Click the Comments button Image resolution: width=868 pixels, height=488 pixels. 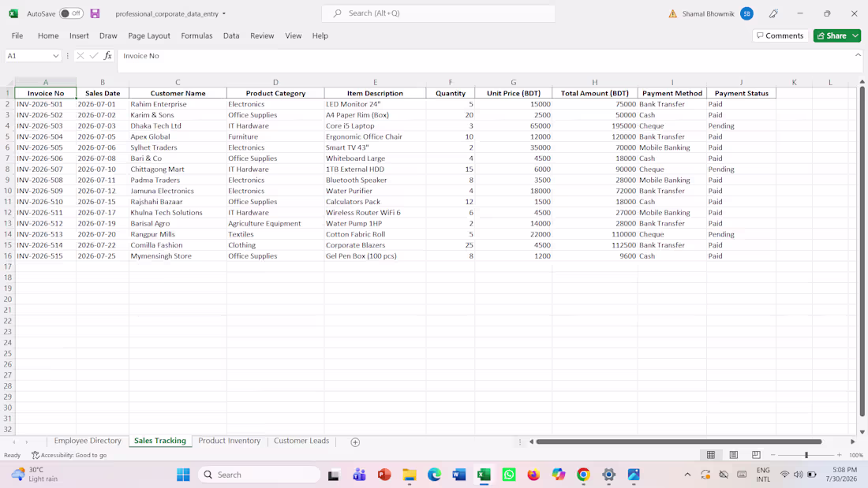[780, 36]
